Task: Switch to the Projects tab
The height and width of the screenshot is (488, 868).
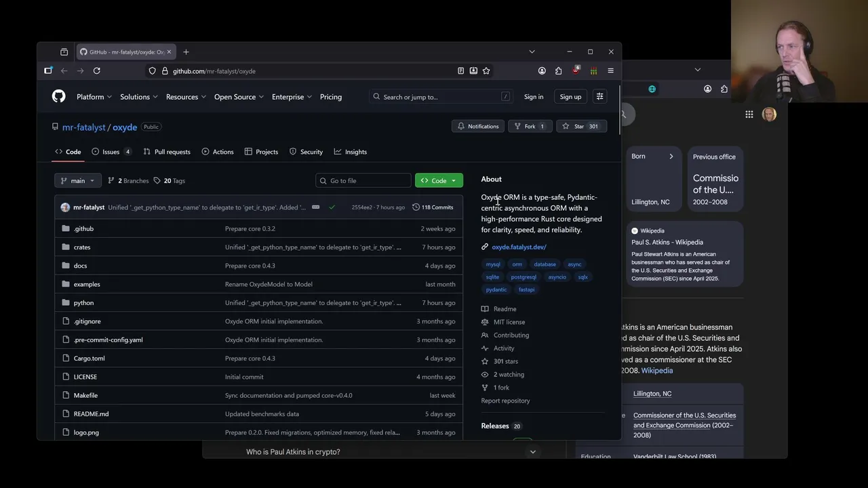Action: click(x=261, y=152)
